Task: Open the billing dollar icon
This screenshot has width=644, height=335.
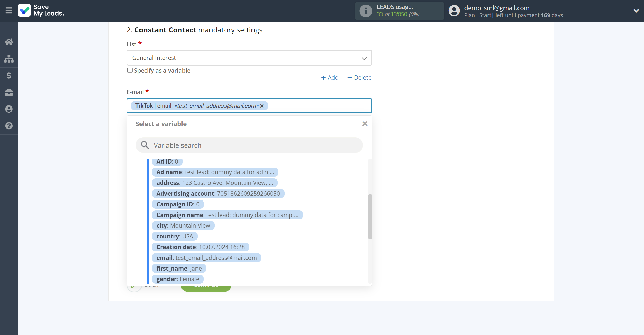Action: pos(9,76)
